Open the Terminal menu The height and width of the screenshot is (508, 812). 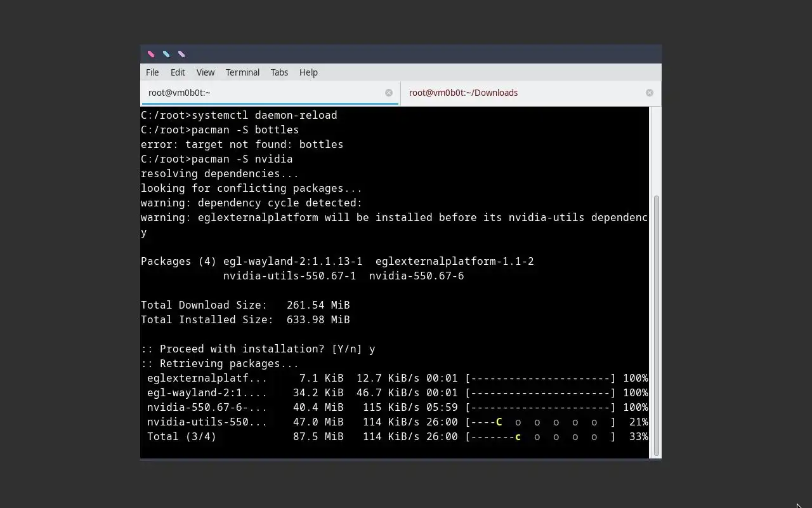click(242, 72)
